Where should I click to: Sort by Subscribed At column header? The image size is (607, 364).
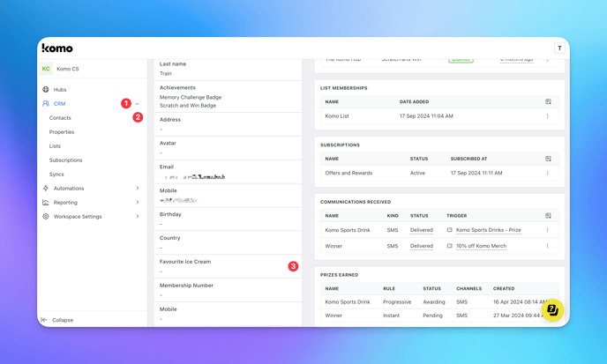click(468, 159)
